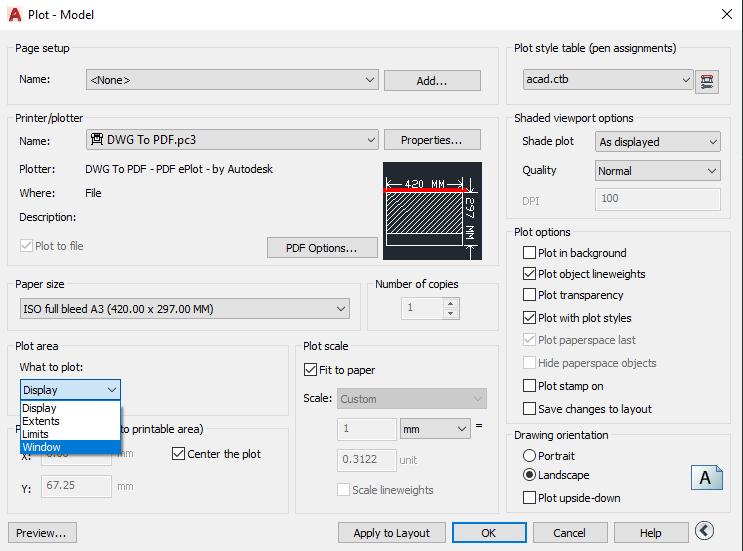Toggle disabled Scale lineweights checkbox

(x=344, y=489)
